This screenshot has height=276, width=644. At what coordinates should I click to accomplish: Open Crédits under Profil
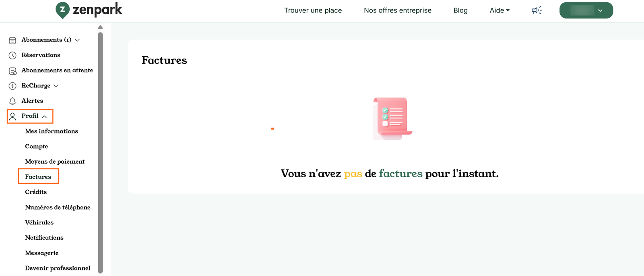(x=36, y=192)
